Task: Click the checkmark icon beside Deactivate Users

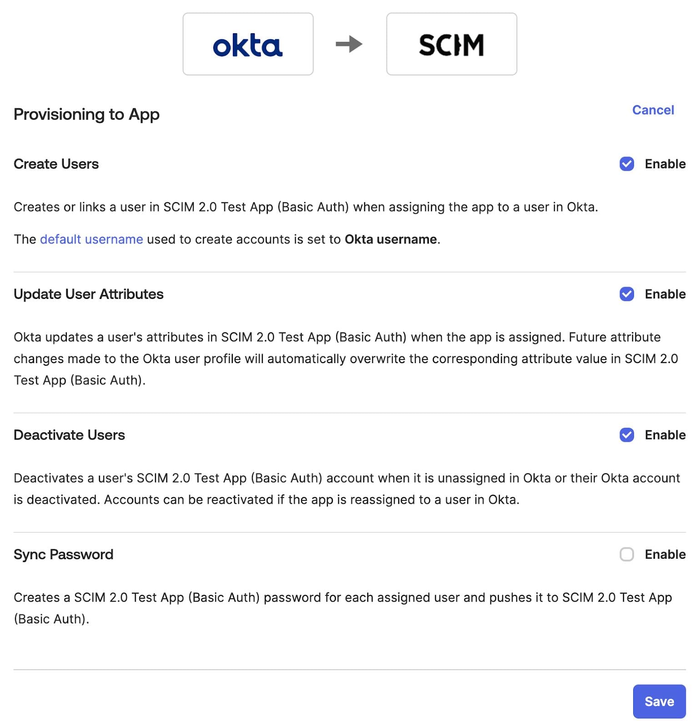Action: 627,435
